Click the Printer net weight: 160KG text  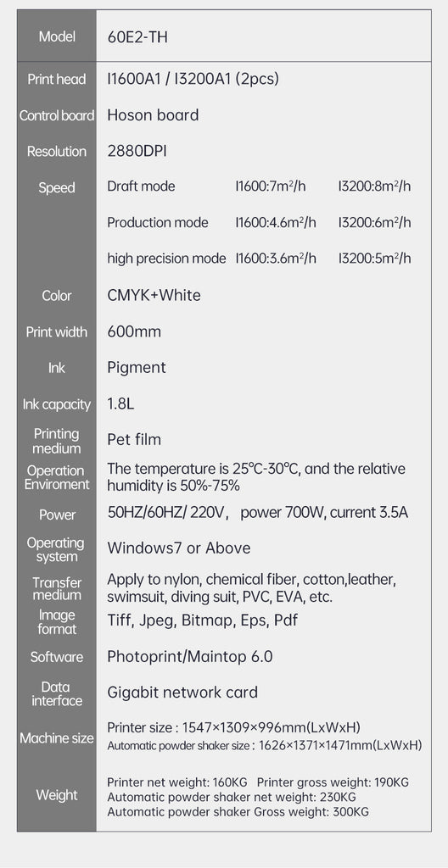pos(176,782)
